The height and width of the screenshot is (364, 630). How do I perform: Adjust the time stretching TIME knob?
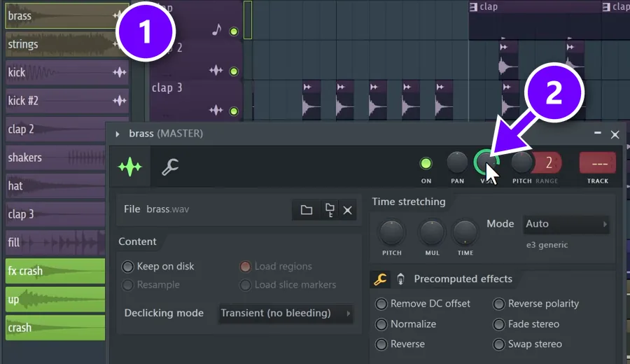(465, 232)
